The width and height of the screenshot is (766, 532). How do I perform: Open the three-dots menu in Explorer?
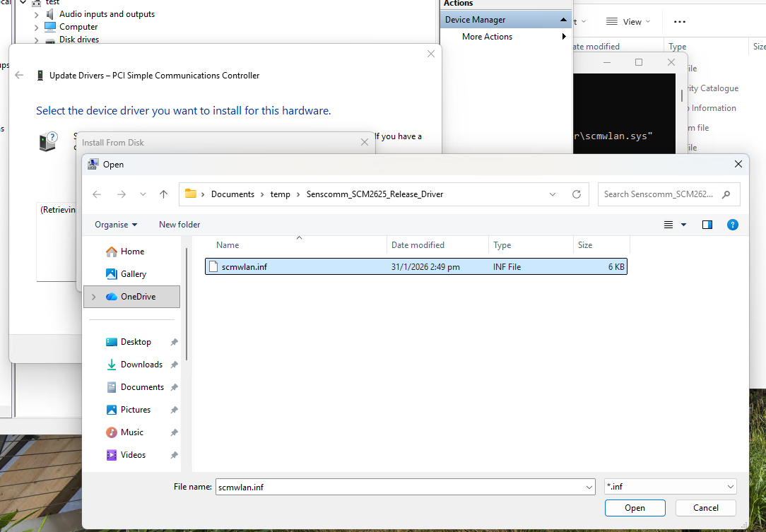tap(680, 21)
